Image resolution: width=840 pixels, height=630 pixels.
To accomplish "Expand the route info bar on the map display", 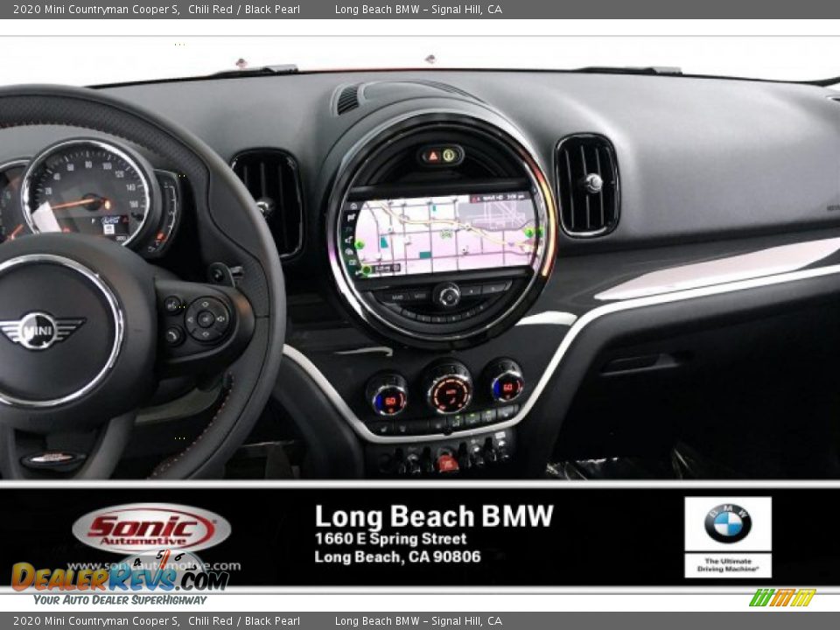I will 498,198.
